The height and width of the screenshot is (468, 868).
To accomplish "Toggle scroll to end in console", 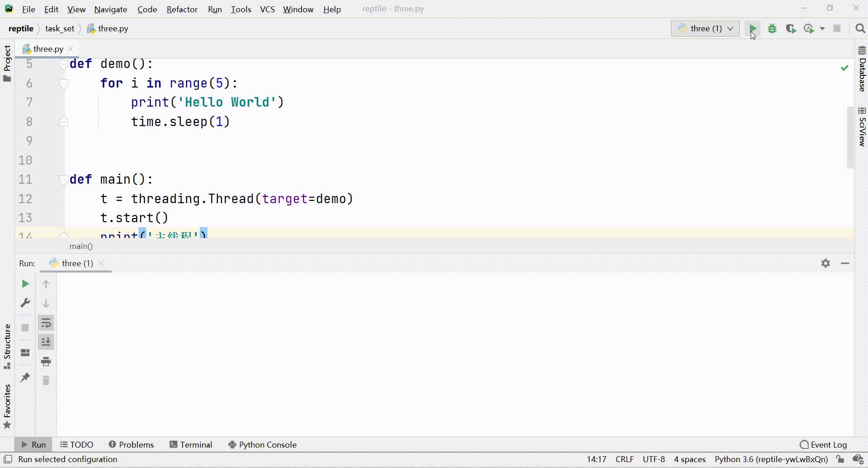I will 46,342.
